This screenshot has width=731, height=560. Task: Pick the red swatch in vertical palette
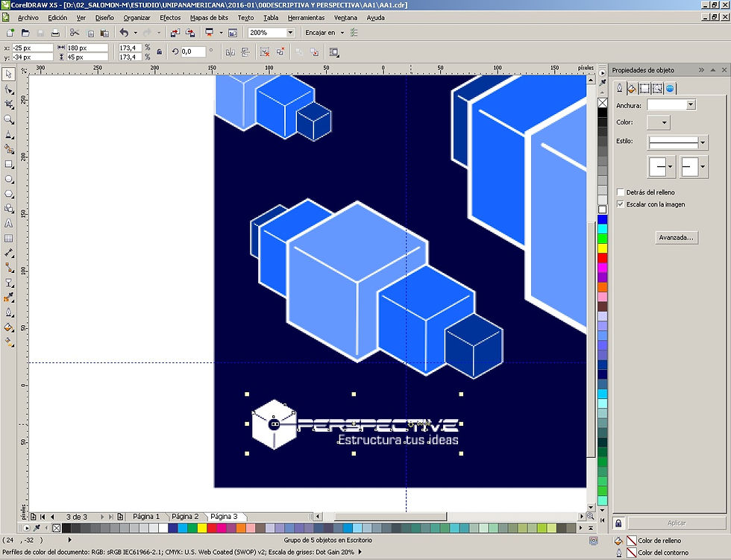click(x=603, y=258)
